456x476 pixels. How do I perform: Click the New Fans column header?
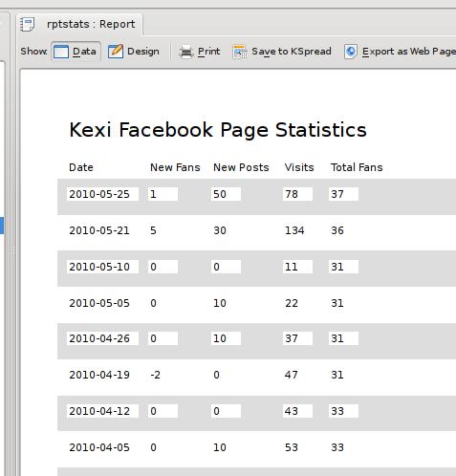175,167
